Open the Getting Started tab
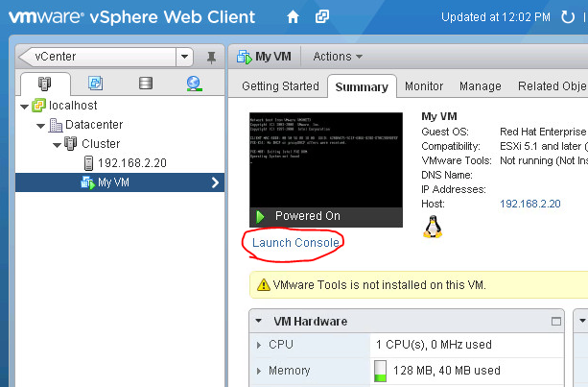 click(x=280, y=86)
